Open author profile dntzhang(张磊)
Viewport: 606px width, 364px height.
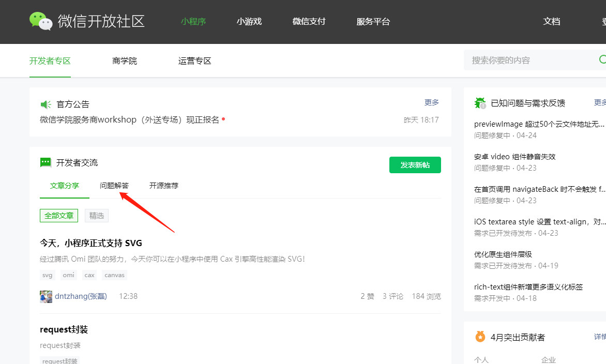point(81,296)
